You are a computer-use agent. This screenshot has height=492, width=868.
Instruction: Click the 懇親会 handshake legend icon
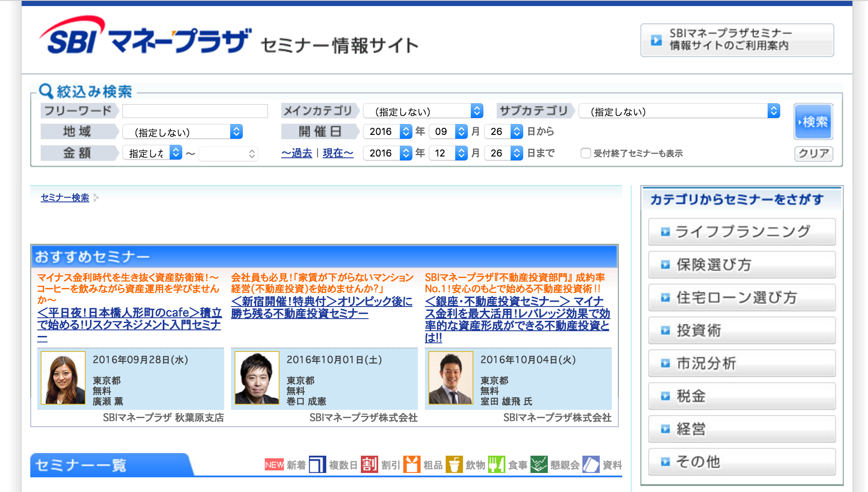coord(539,465)
